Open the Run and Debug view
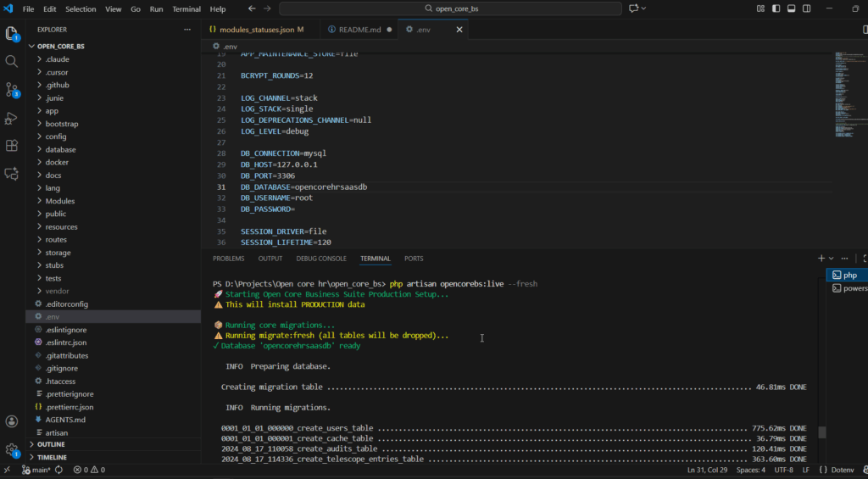 [x=12, y=118]
